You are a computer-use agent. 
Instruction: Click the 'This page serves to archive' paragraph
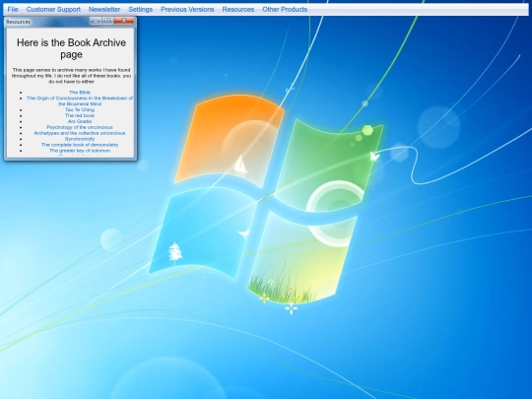pyautogui.click(x=71, y=76)
